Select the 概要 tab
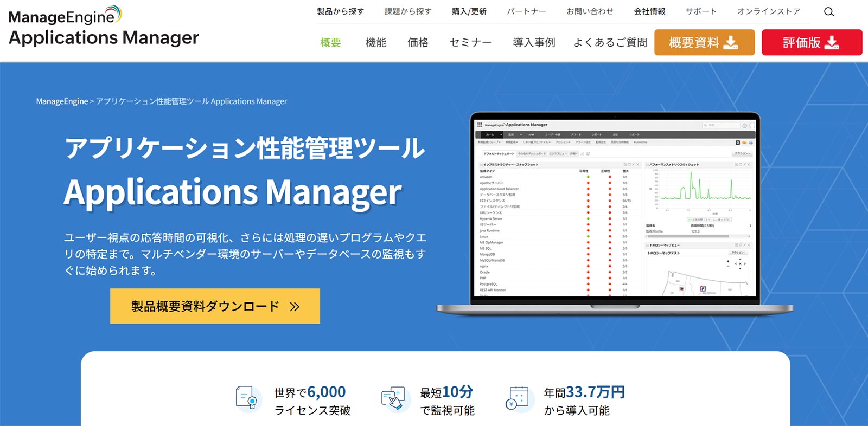 click(x=330, y=42)
